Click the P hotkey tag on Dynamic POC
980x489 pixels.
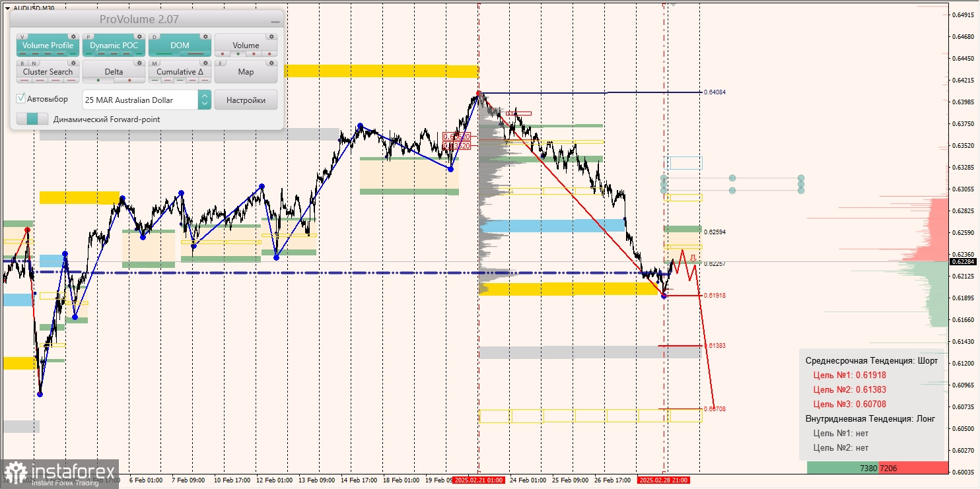click(88, 37)
